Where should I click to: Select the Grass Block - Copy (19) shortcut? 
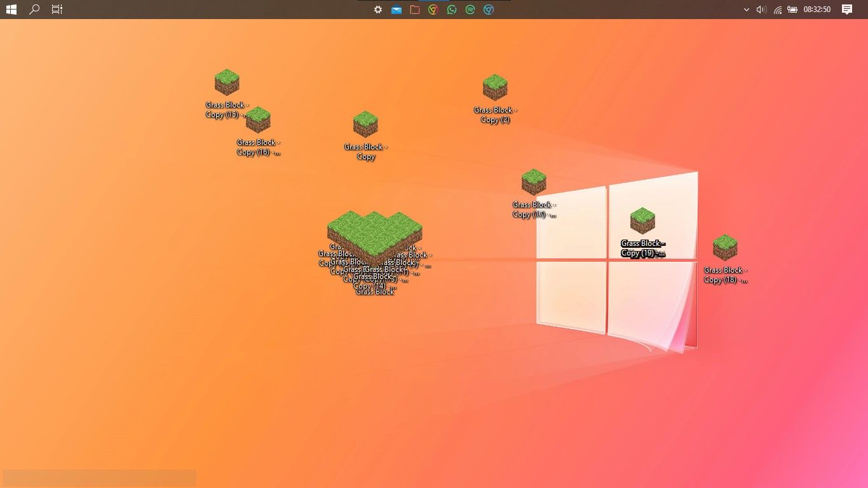coord(642,220)
